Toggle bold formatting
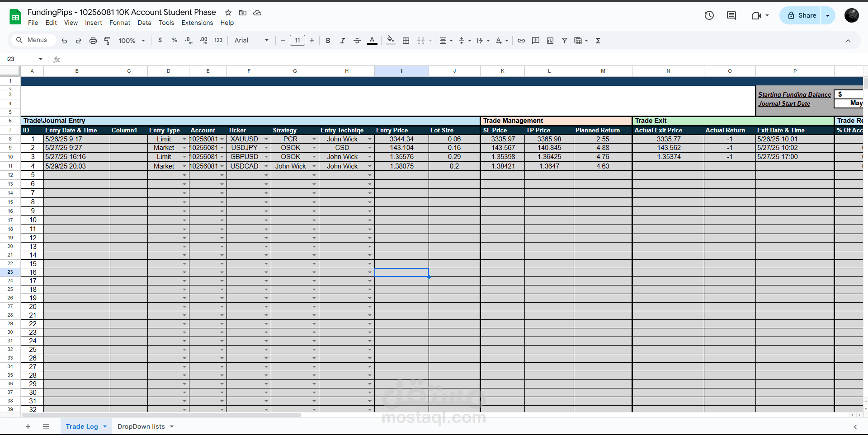The image size is (868, 435). coord(328,41)
